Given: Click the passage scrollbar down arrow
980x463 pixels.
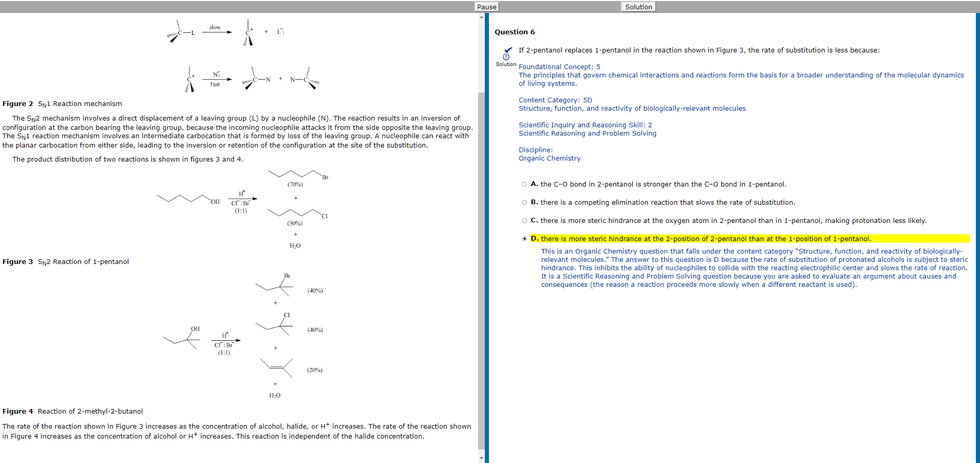Looking at the screenshot, I should click(481, 458).
